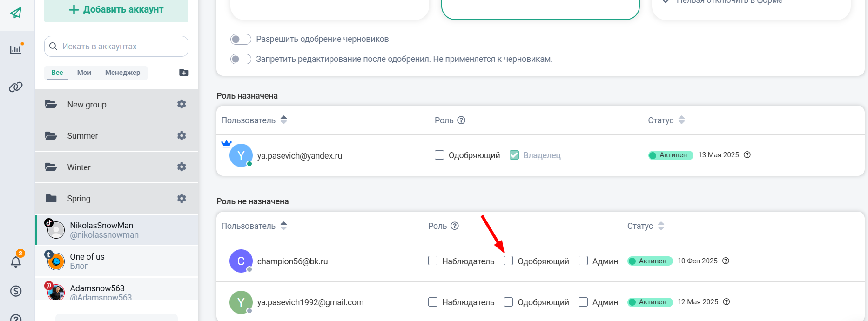Click the Добавить аккаунт button

click(x=116, y=10)
